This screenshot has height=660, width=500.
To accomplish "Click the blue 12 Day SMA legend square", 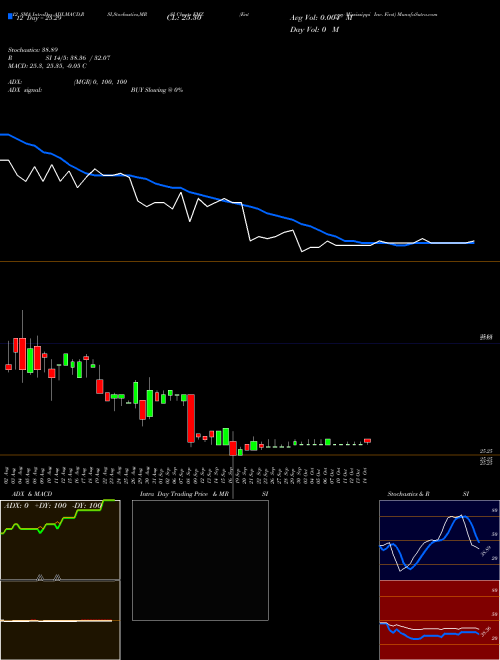I will [10, 16].
